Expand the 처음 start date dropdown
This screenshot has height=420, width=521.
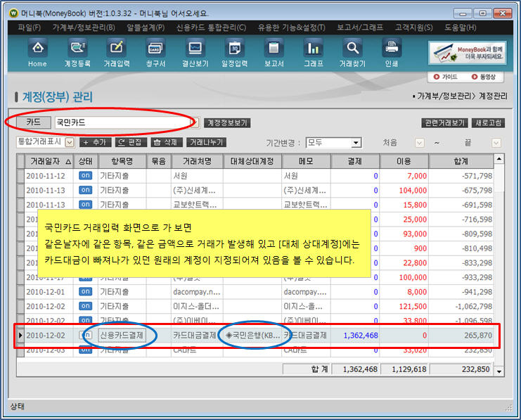[420, 143]
